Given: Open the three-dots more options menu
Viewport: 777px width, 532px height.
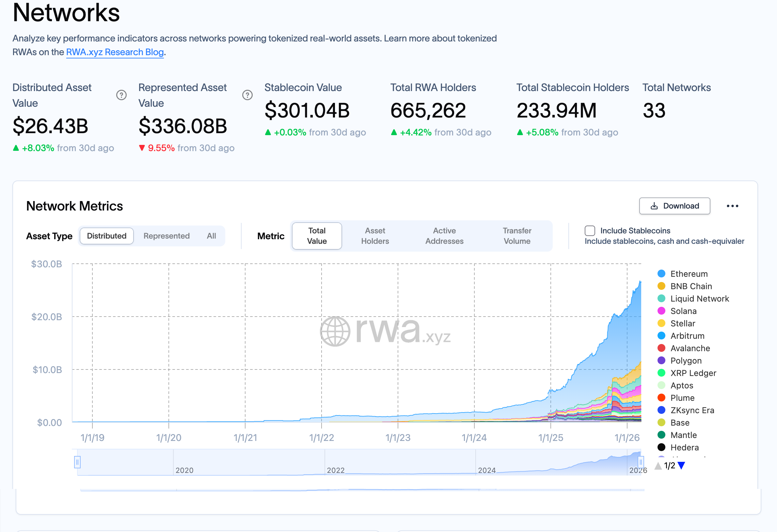Looking at the screenshot, I should [732, 206].
